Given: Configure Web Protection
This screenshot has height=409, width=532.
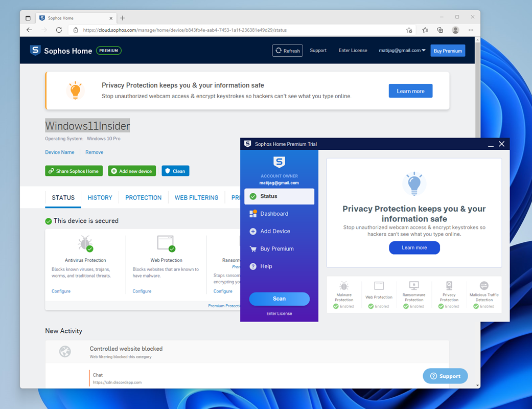Looking at the screenshot, I should pos(142,291).
